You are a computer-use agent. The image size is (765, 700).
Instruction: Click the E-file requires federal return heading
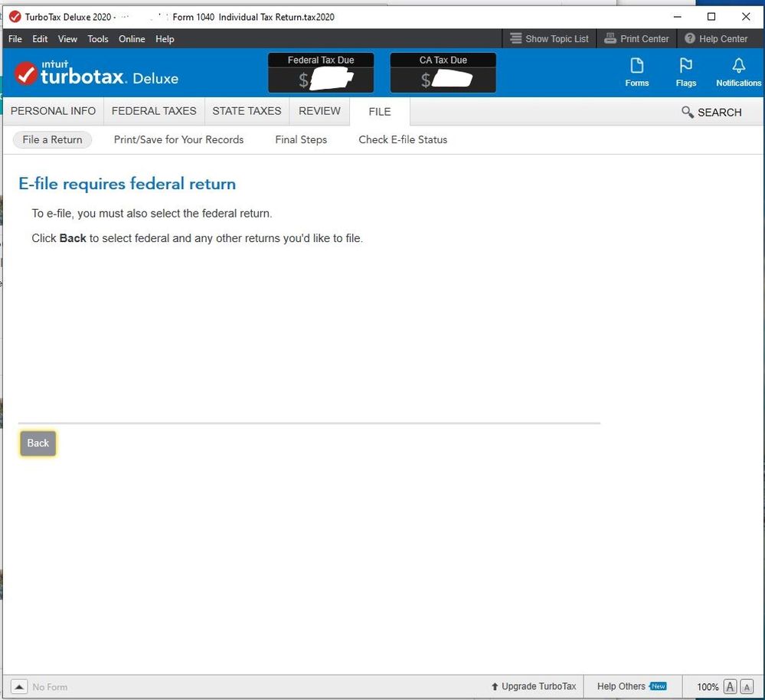(127, 184)
